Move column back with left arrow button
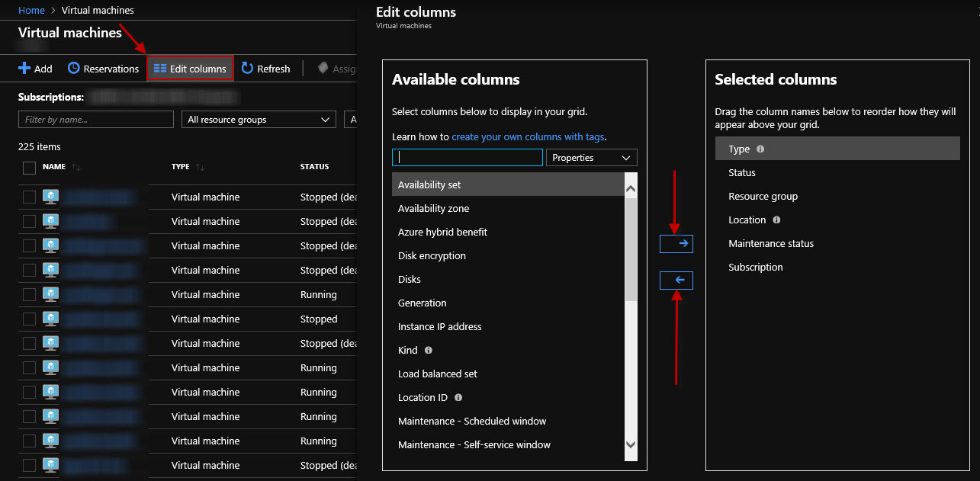Image resolution: width=980 pixels, height=481 pixels. pos(676,281)
